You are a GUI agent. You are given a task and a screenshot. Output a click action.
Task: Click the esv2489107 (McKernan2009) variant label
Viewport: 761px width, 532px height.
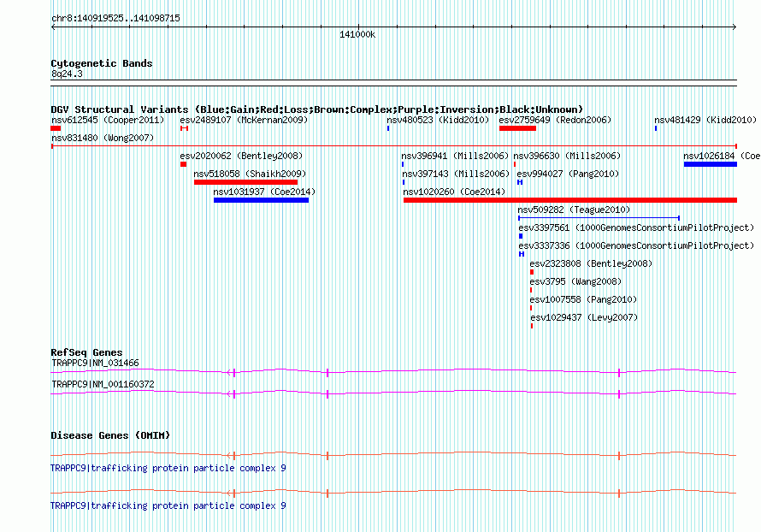[244, 120]
